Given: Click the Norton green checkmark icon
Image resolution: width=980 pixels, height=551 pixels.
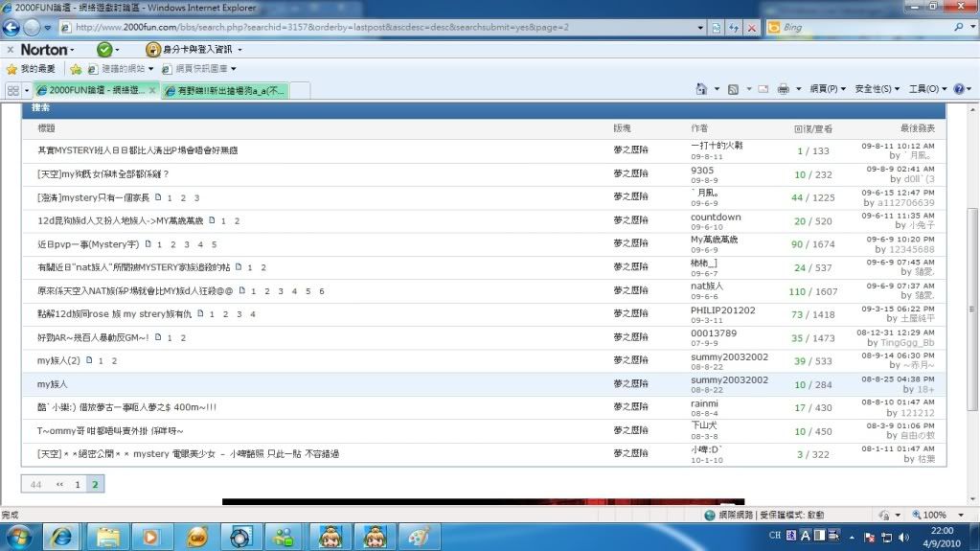Looking at the screenshot, I should [x=104, y=49].
